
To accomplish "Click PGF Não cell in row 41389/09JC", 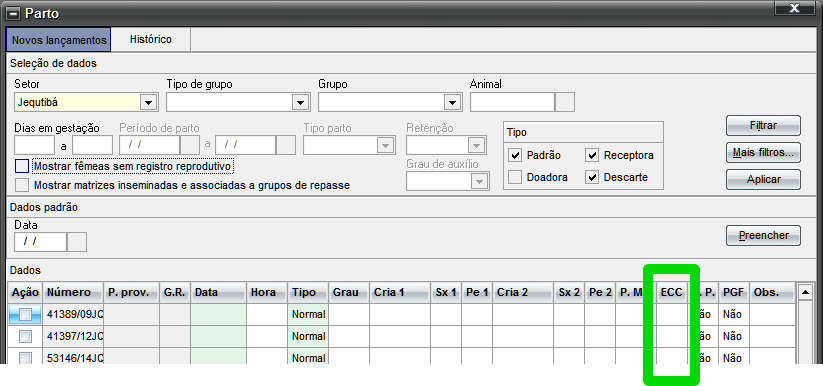I will pyautogui.click(x=734, y=315).
